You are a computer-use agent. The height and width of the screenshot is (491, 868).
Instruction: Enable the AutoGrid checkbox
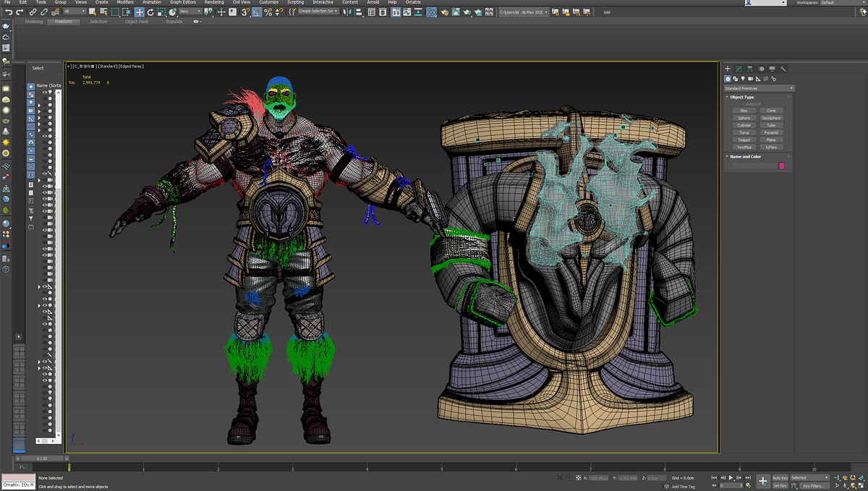[x=743, y=104]
